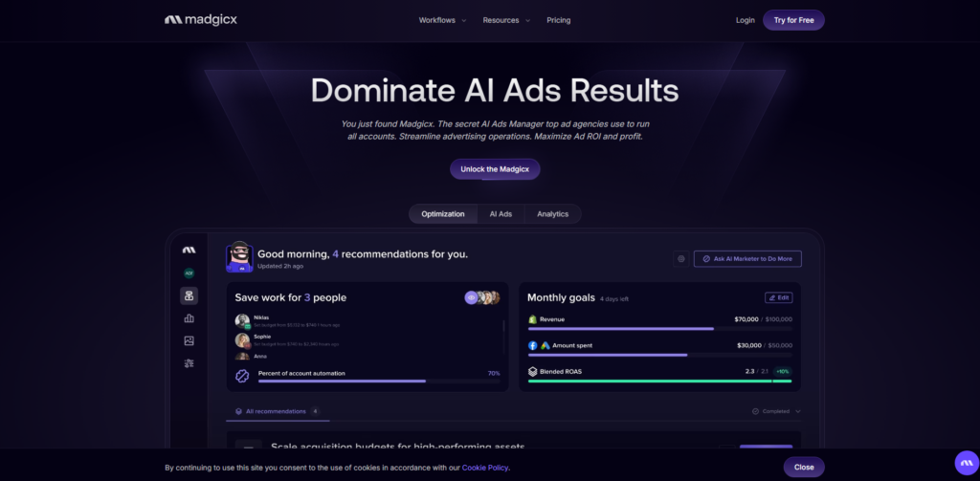Click the Facebook icon beside Amount spent
The height and width of the screenshot is (481, 980).
coord(532,345)
